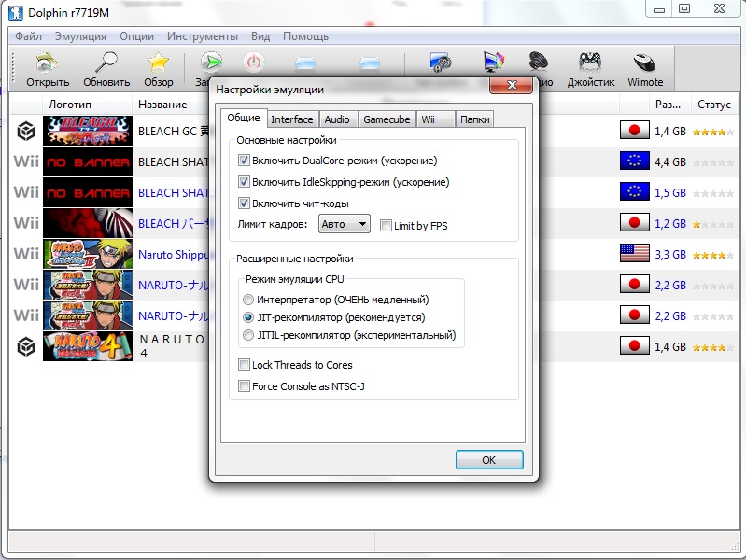The height and width of the screenshot is (560, 746).
Task: Click the gear settings toolbar icon
Action: pyautogui.click(x=441, y=63)
